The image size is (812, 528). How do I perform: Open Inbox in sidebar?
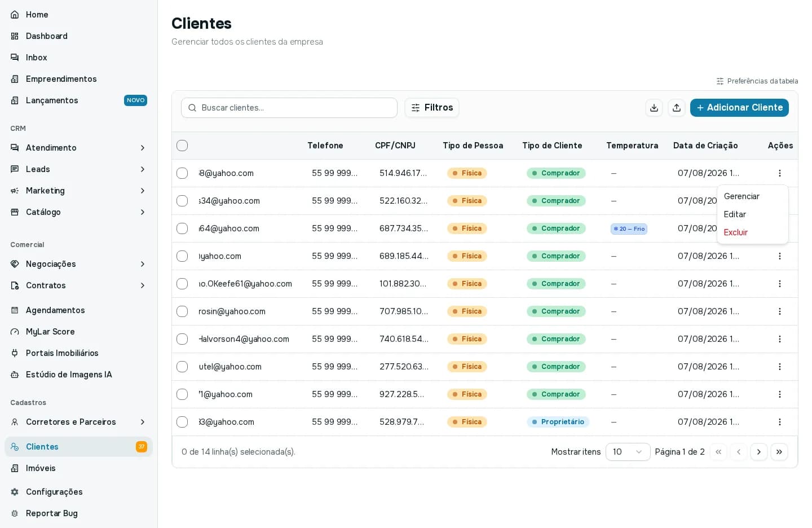click(78, 58)
